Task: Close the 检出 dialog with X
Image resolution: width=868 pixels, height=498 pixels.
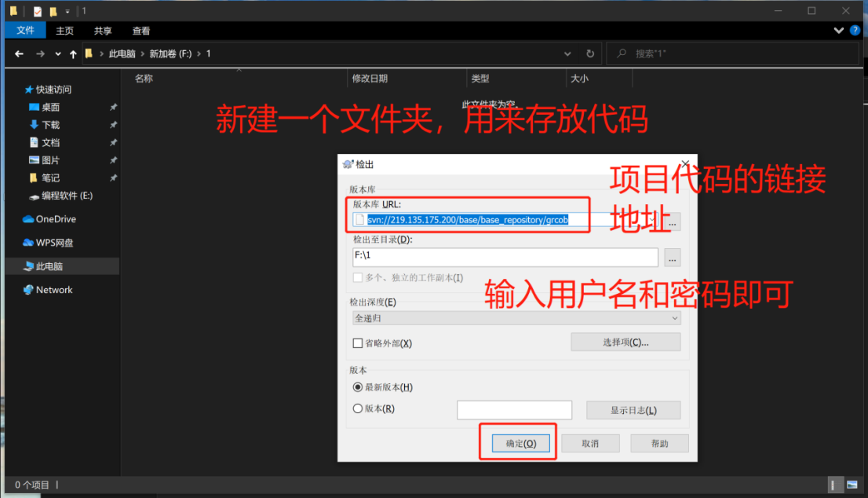Action: [x=685, y=164]
